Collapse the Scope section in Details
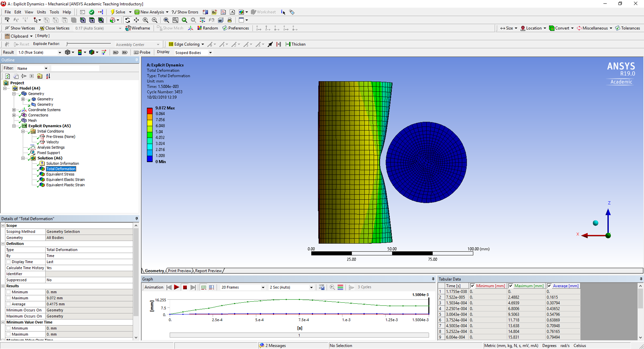Image resolution: width=644 pixels, height=349 pixels. click(3, 226)
